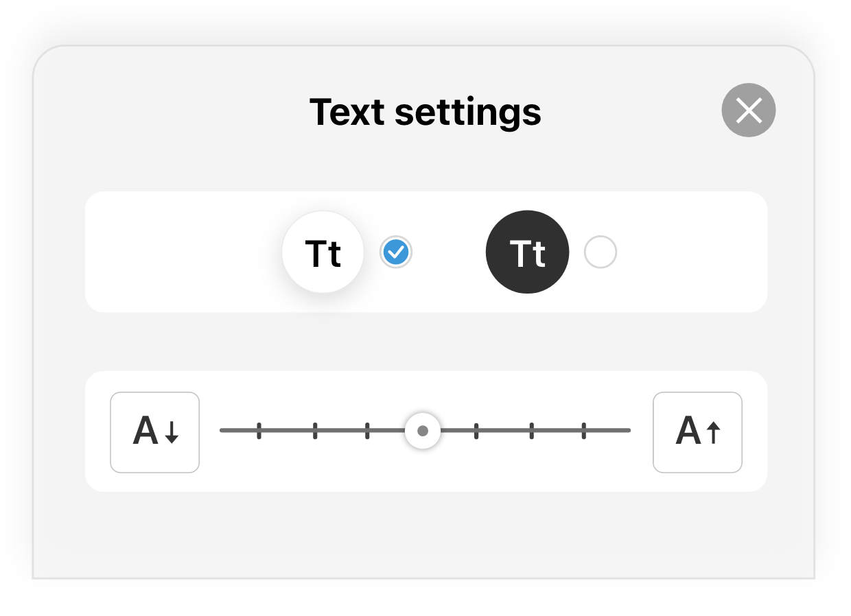Image resolution: width=851 pixels, height=616 pixels.
Task: Select the dark theme Tt circle
Action: coord(527,252)
